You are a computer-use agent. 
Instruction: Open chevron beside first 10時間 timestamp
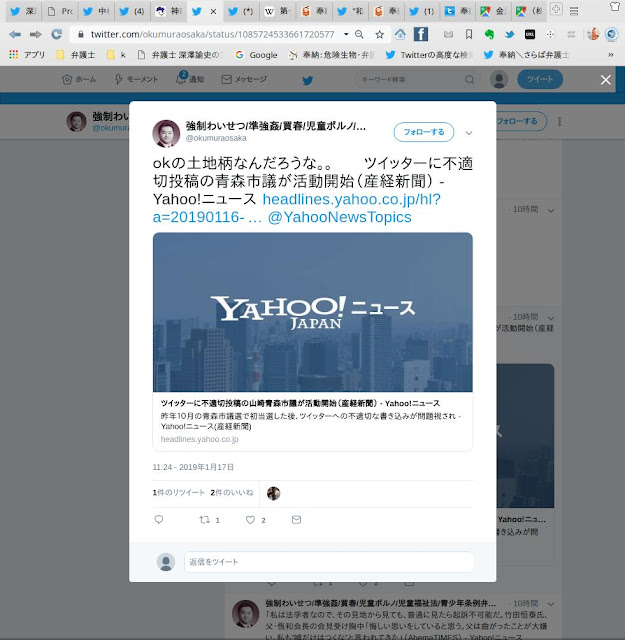[551, 211]
